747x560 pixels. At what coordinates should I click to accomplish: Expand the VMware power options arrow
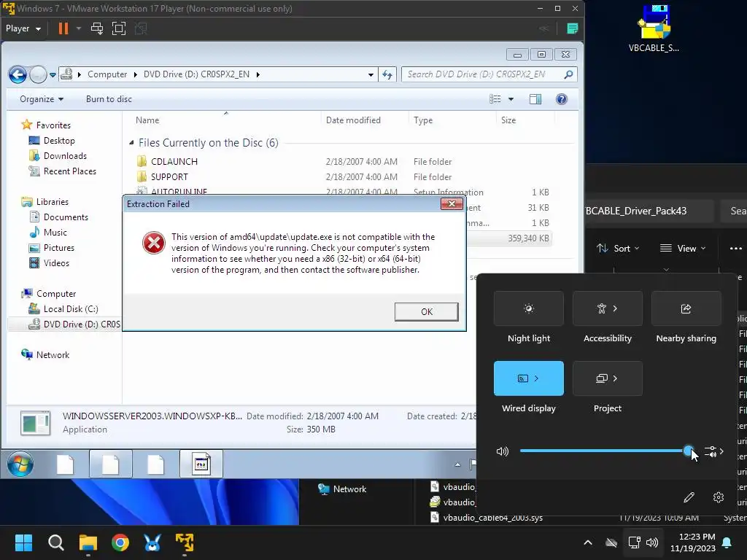[x=79, y=28]
